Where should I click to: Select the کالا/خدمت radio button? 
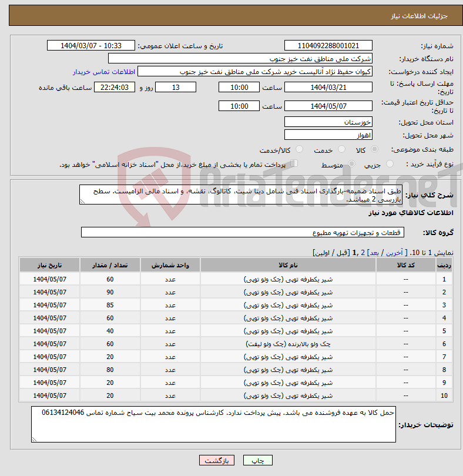click(299, 149)
